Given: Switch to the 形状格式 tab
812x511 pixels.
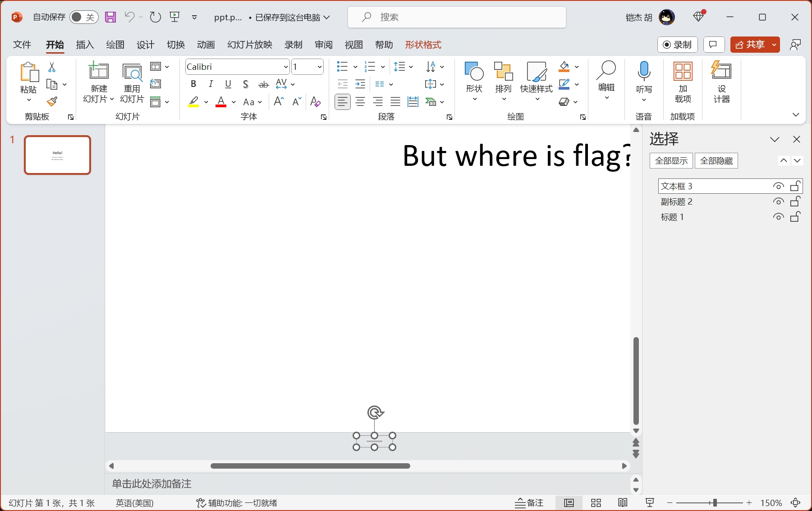Looking at the screenshot, I should 423,45.
